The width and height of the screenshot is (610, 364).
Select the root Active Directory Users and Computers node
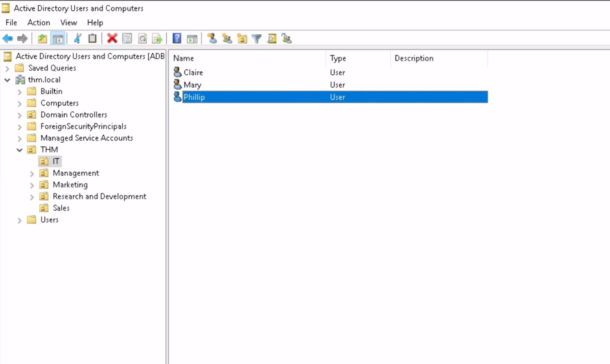[x=90, y=56]
